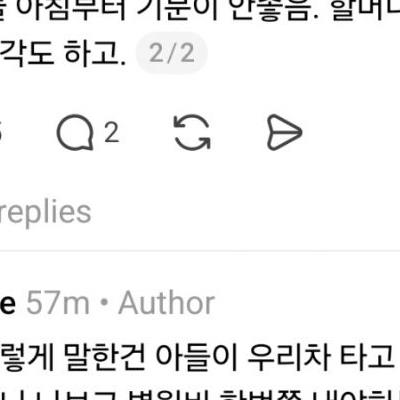Click the dot separator between 57m and Author
400x400 pixels.
(104, 303)
